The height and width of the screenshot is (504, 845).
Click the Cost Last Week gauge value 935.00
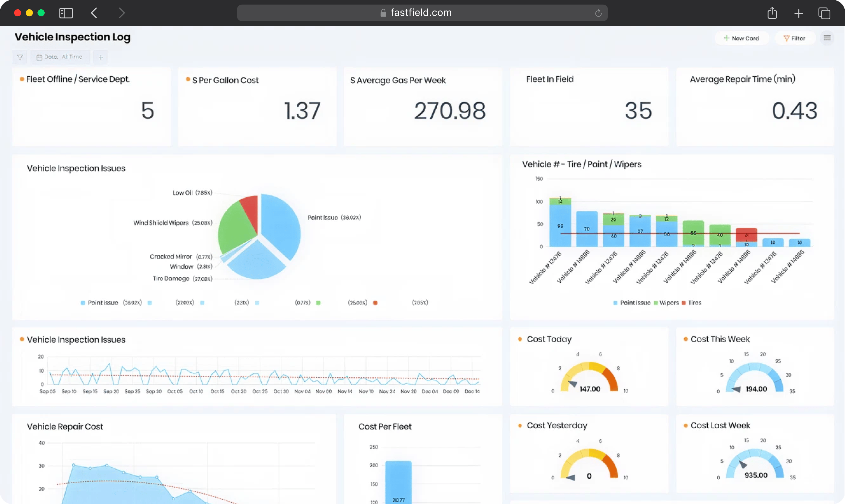(756, 475)
